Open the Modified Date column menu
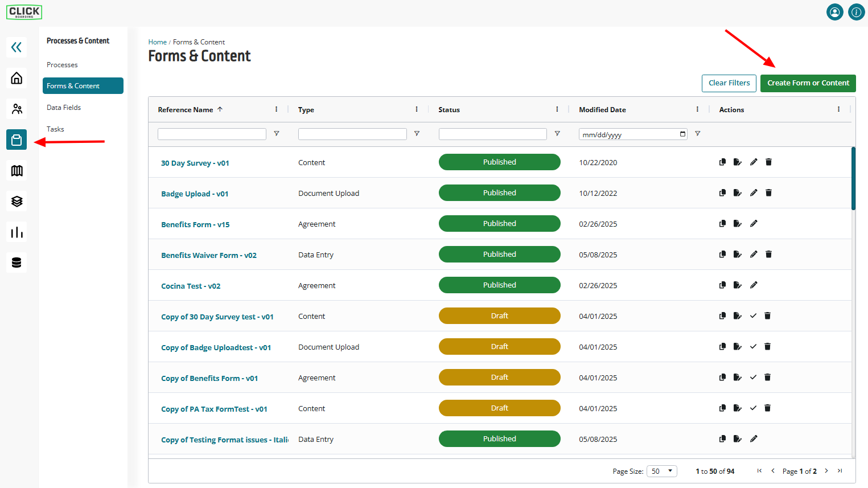 (x=697, y=109)
